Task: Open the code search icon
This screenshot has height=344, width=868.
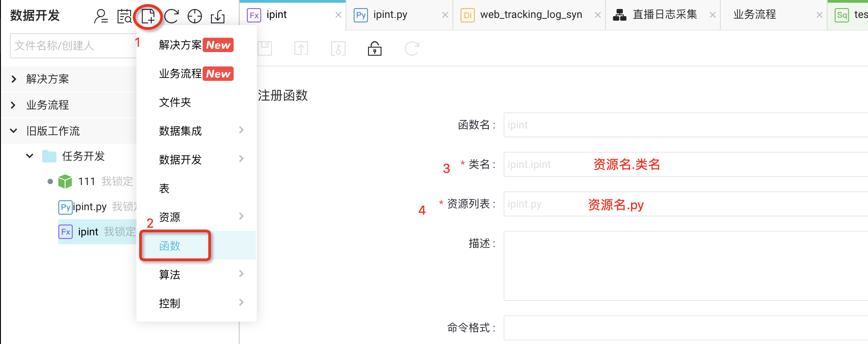Action: pyautogui.click(x=124, y=16)
